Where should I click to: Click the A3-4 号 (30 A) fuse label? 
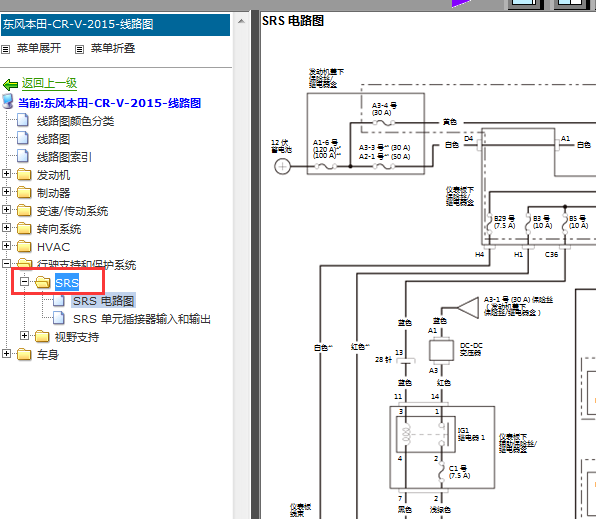(x=384, y=109)
